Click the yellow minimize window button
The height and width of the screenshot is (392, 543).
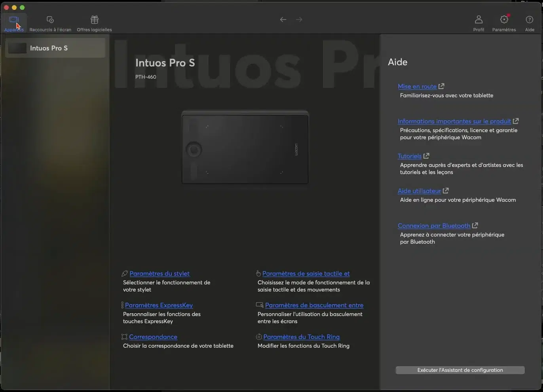pyautogui.click(x=14, y=8)
